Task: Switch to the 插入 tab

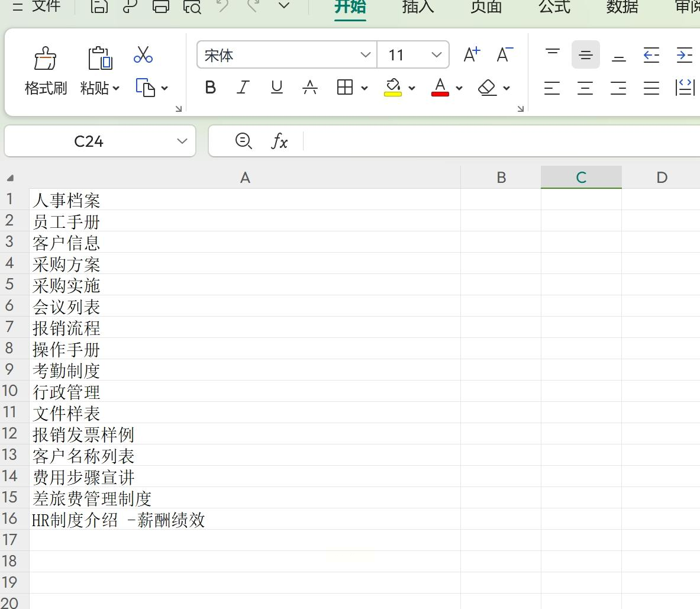Action: (418, 7)
